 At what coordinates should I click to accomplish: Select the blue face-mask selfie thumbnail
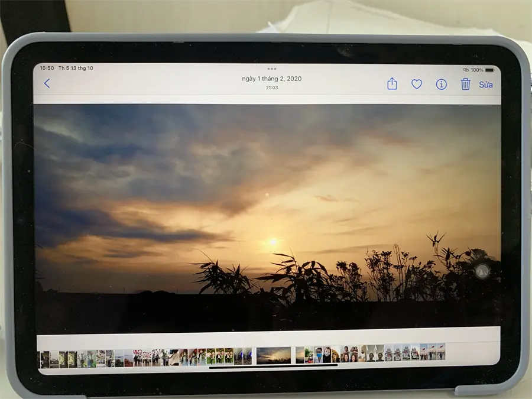pyautogui.click(x=318, y=355)
